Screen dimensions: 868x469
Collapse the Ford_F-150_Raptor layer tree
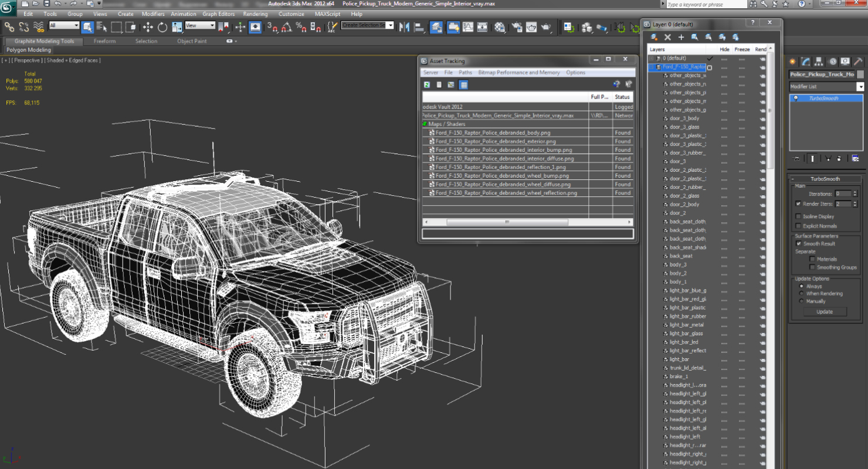pos(651,67)
